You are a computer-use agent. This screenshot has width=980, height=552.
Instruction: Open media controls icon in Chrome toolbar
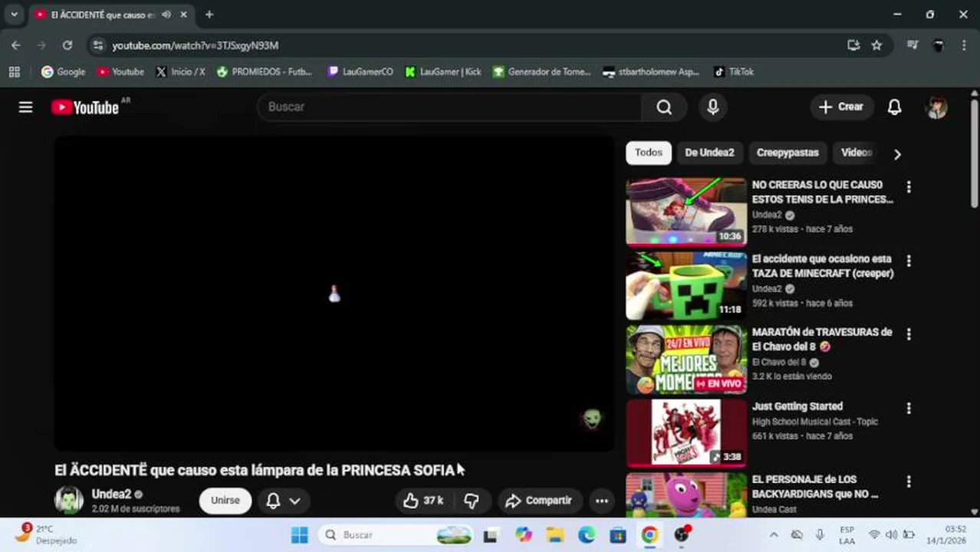pos(913,45)
